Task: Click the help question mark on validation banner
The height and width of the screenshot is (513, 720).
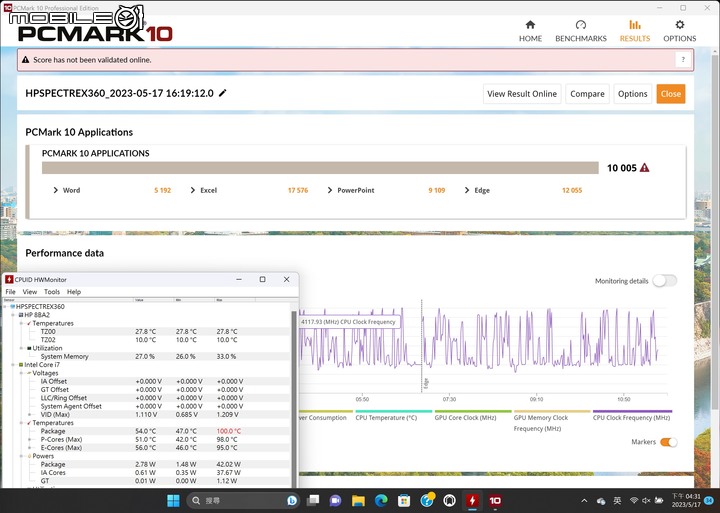Action: coord(683,60)
